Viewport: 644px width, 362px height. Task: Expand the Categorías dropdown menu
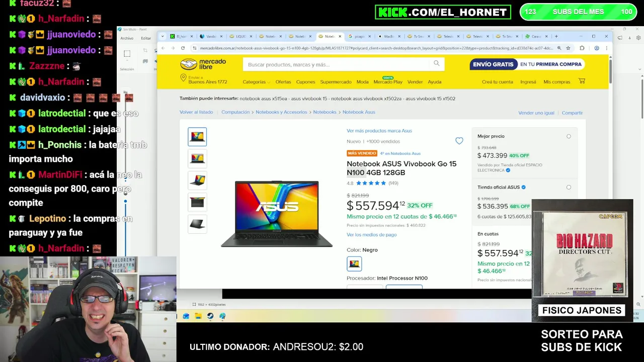coord(256,82)
